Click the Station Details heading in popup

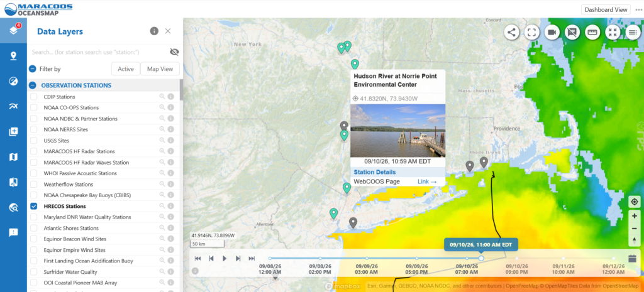click(375, 172)
